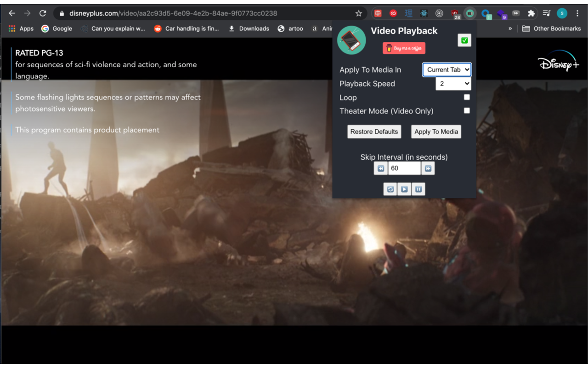
Task: Uncheck the green extension enable checkbox
Action: click(x=464, y=40)
